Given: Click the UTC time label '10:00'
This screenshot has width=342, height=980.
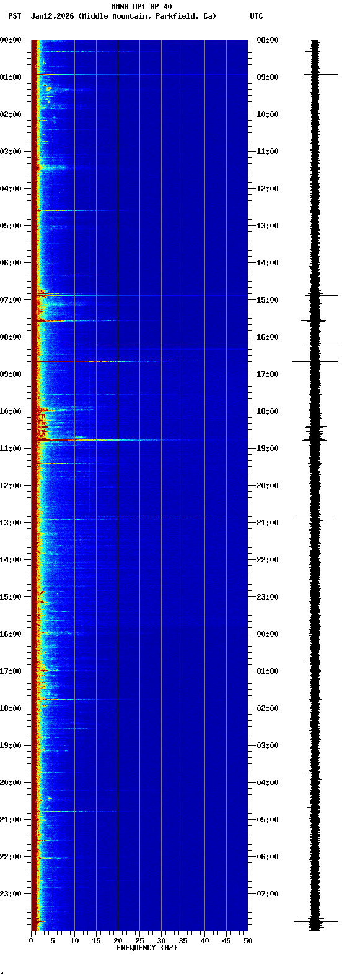Looking at the screenshot, I should pos(268,114).
